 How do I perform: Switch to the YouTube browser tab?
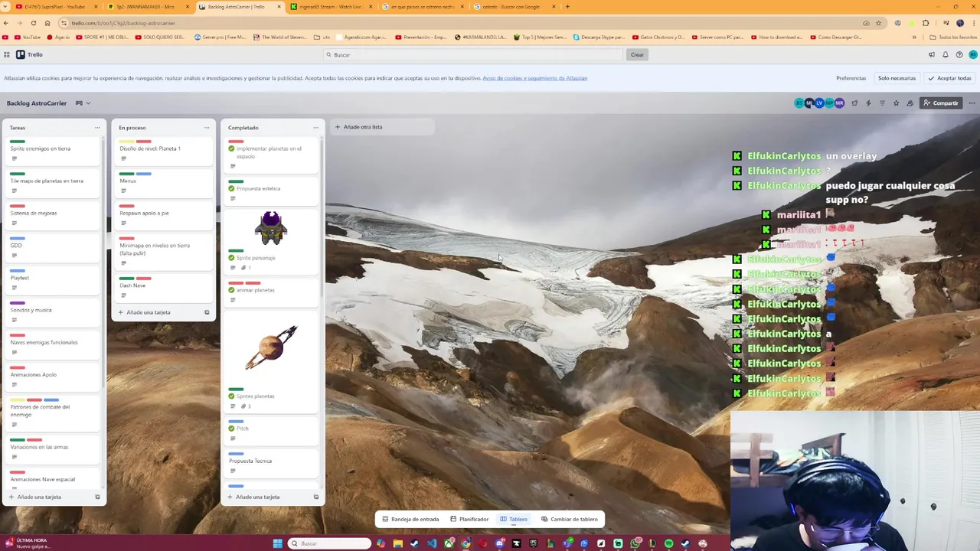(55, 7)
